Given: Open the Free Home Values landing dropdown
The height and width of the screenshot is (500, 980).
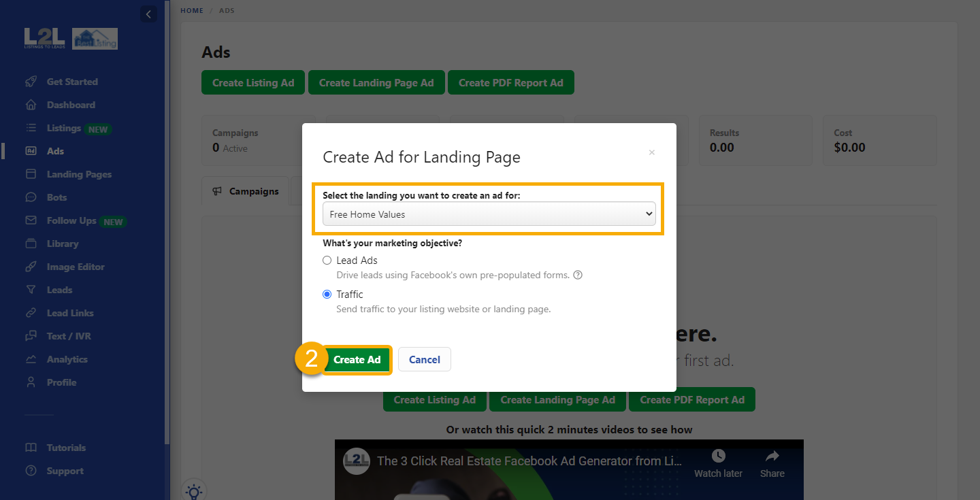Looking at the screenshot, I should [x=489, y=214].
